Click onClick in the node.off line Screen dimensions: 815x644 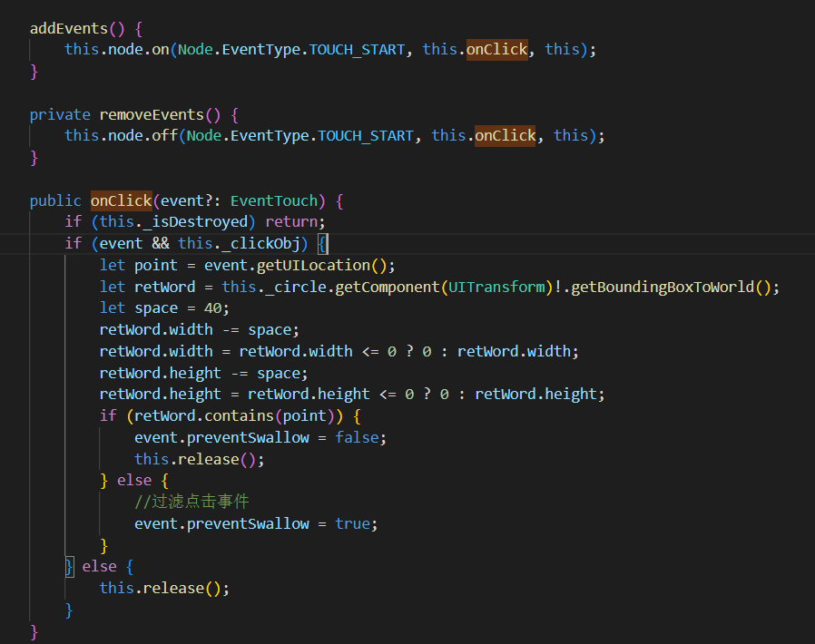click(x=506, y=135)
